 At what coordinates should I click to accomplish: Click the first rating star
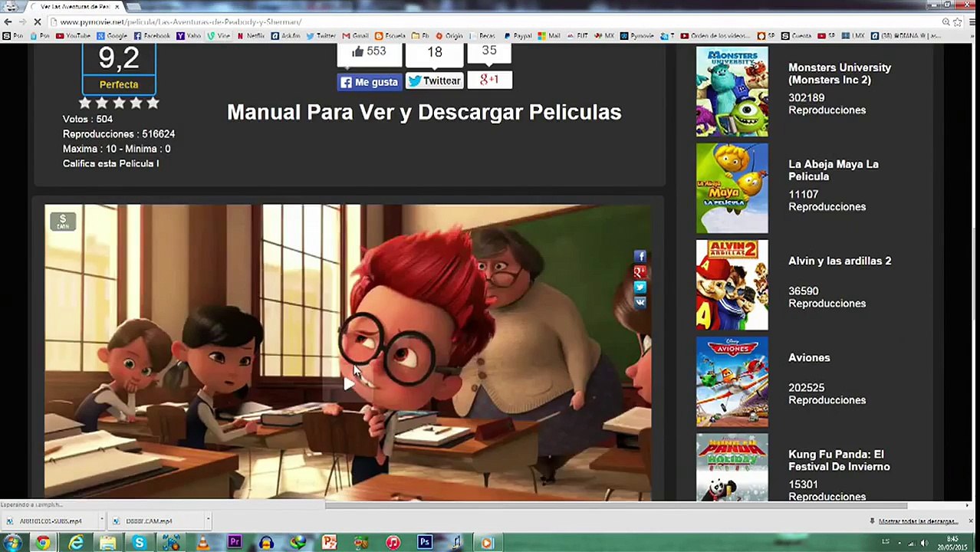[85, 103]
